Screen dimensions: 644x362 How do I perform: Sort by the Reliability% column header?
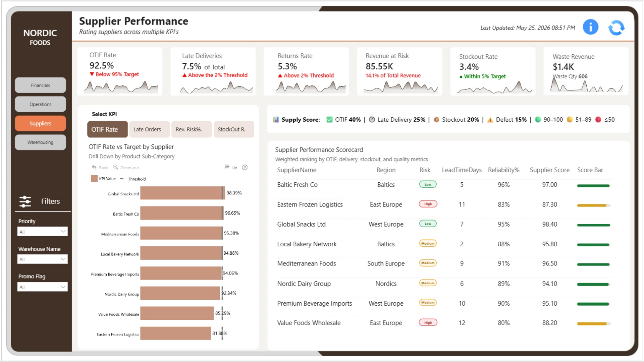coord(503,170)
